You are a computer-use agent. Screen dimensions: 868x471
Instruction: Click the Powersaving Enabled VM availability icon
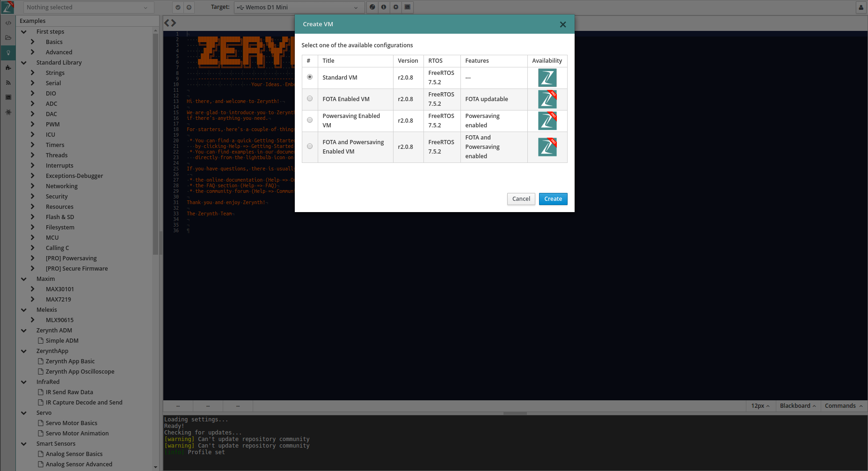[x=547, y=121]
